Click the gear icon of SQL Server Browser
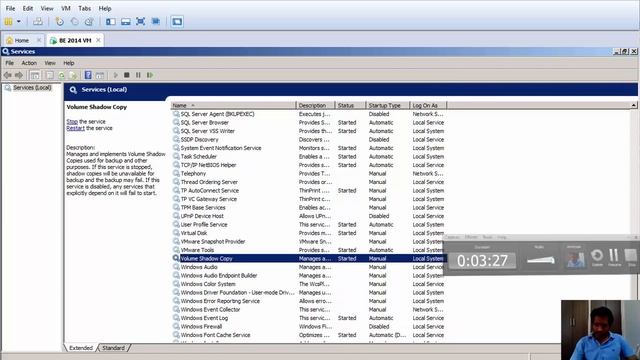The image size is (640, 360). [176, 122]
